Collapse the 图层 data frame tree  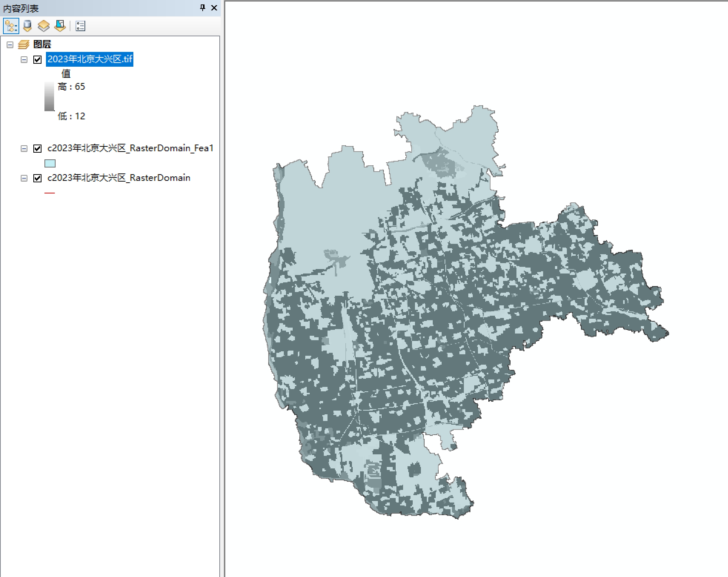[x=10, y=45]
